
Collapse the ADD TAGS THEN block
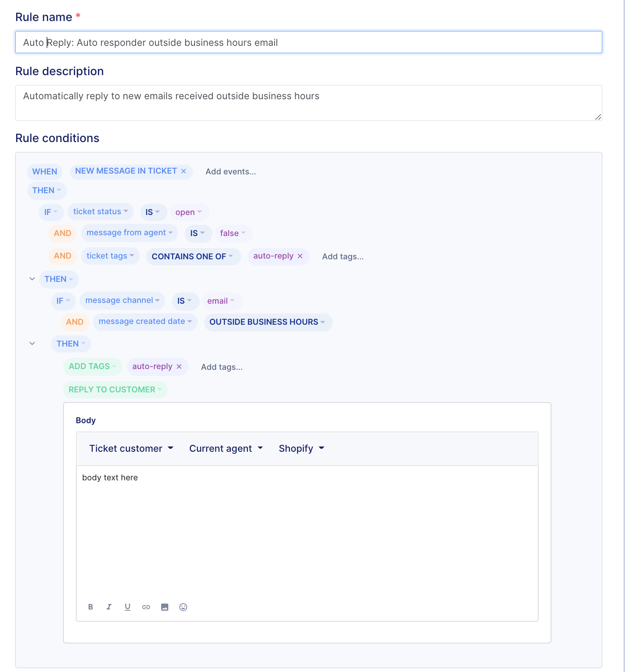point(32,344)
